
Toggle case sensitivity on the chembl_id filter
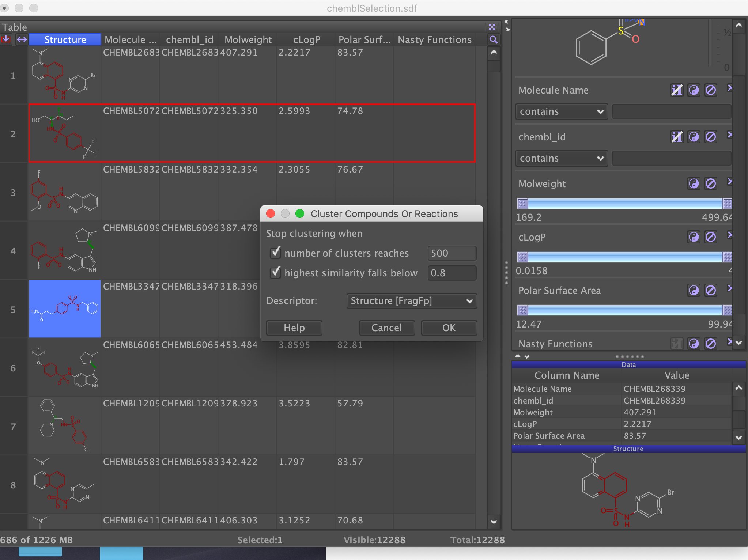click(x=677, y=137)
